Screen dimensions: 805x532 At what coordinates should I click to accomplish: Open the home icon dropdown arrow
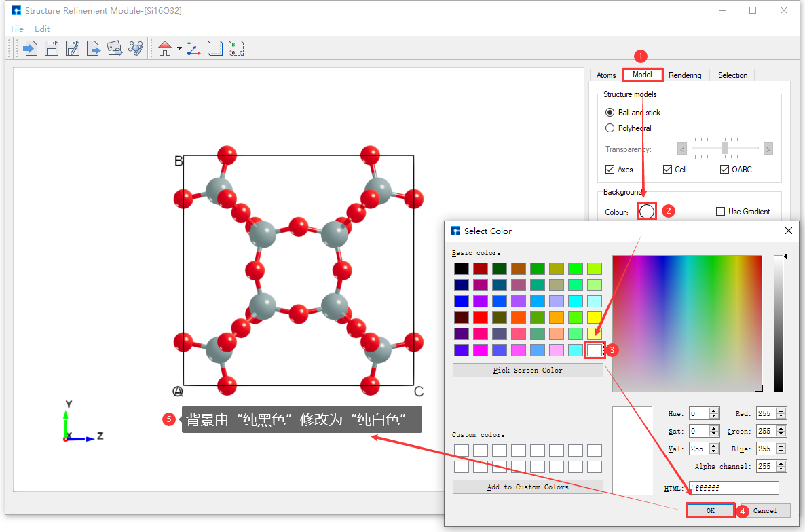(x=178, y=47)
